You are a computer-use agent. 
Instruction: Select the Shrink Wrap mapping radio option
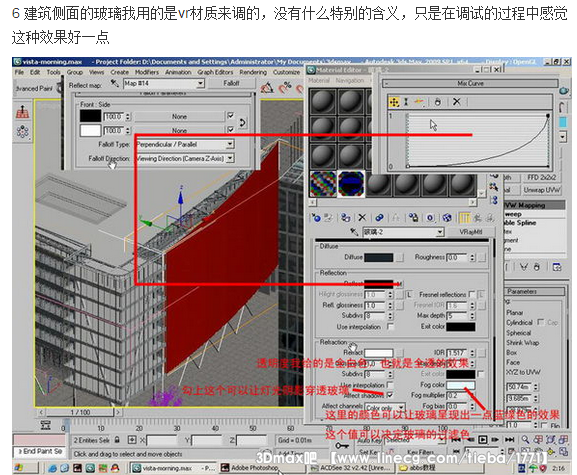[523, 343]
